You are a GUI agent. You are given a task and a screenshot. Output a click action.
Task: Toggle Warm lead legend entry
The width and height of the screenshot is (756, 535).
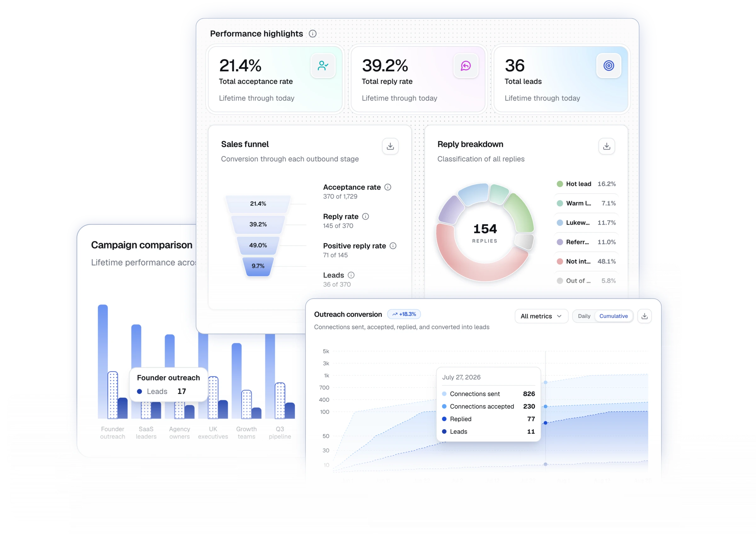(586, 203)
